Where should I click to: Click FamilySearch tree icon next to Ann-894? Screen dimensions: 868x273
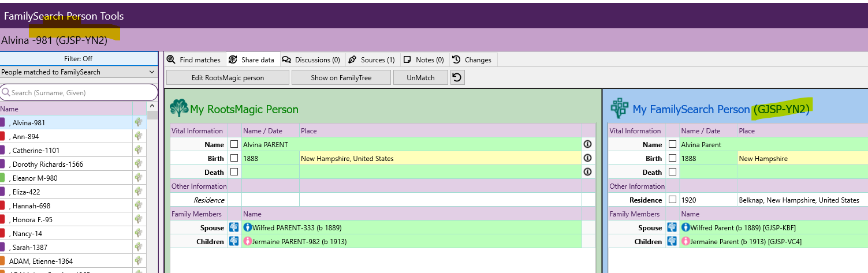pyautogui.click(x=139, y=136)
